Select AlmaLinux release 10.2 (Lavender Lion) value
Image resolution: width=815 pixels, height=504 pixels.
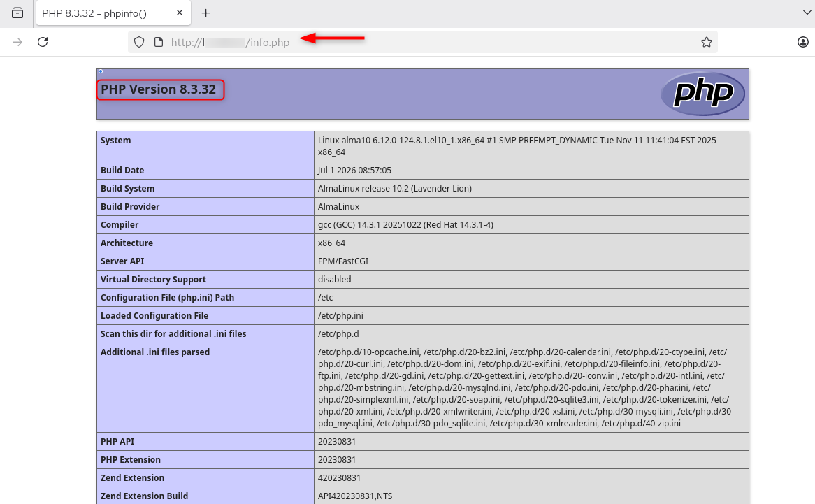[394, 189]
